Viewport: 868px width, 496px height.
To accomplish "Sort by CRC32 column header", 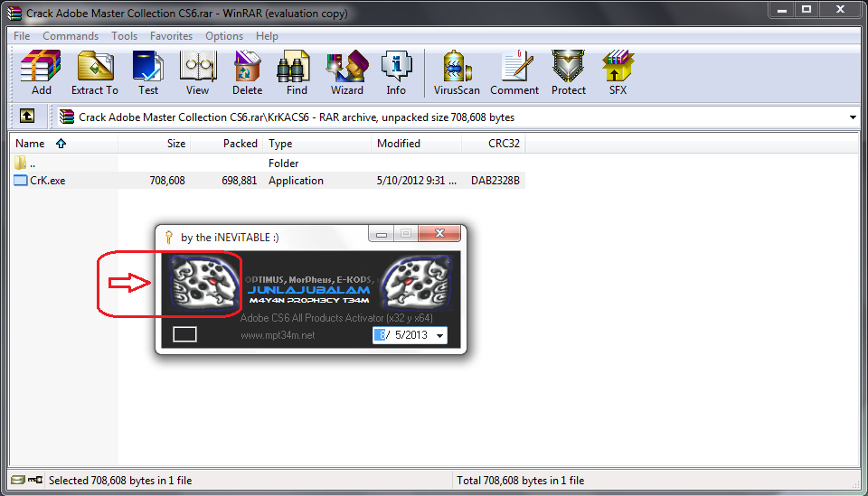I will coord(494,144).
